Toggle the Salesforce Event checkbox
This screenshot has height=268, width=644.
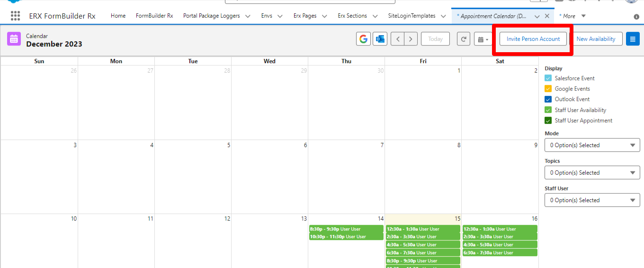[548, 78]
